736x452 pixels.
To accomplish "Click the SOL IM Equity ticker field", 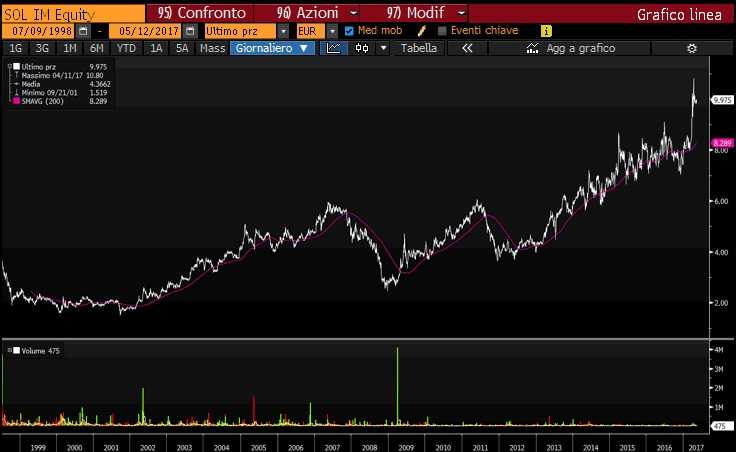I will click(70, 13).
